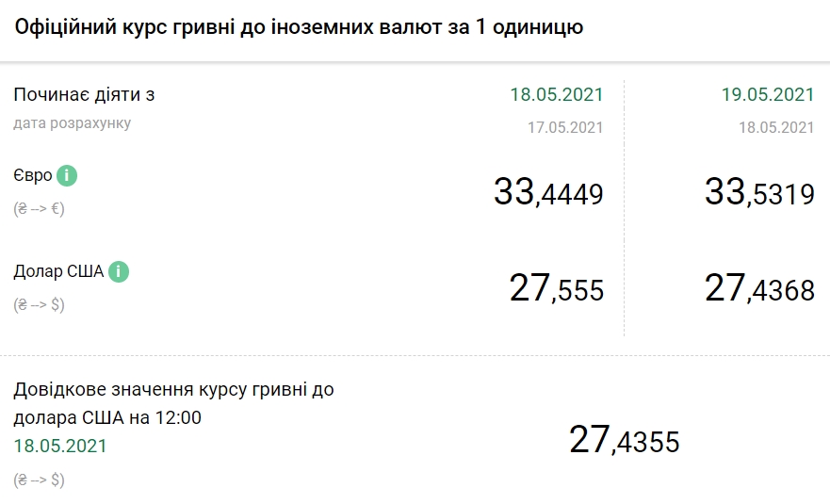Click the "дата розрахунку" caption
The width and height of the screenshot is (830, 504).
click(x=73, y=123)
